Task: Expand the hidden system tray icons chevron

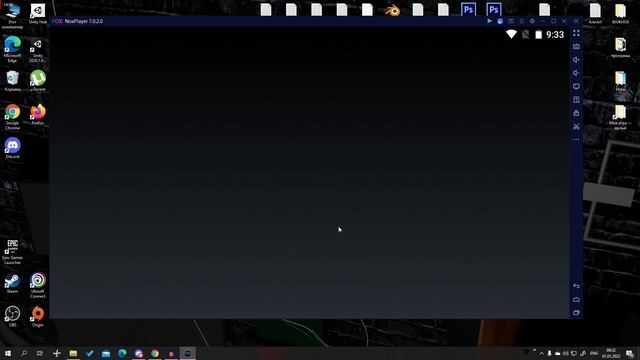Action: (541, 353)
